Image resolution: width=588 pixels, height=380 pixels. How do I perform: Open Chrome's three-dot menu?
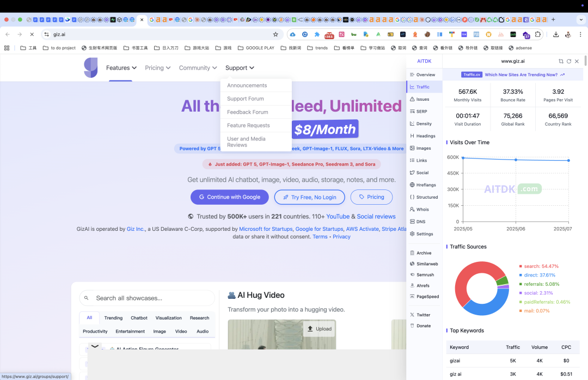coord(580,34)
